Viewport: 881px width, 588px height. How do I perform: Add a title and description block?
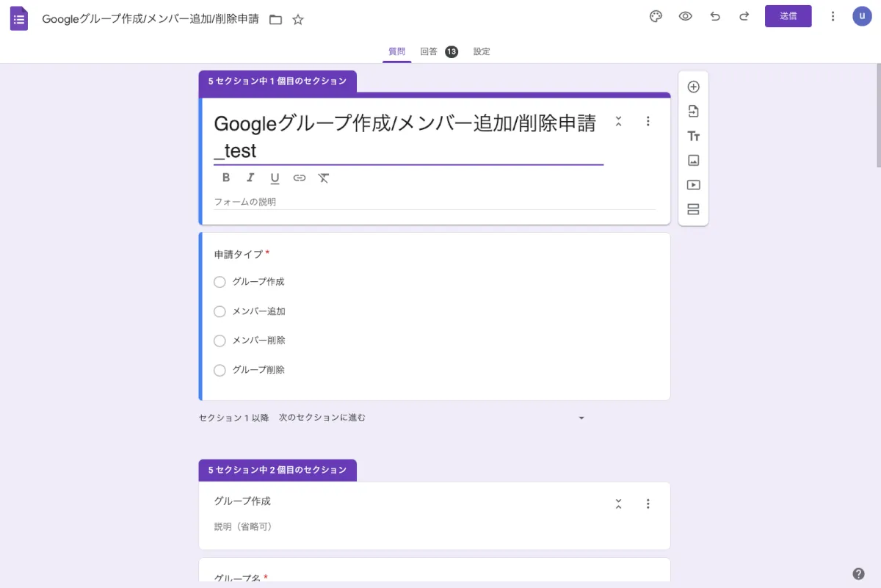(x=693, y=136)
